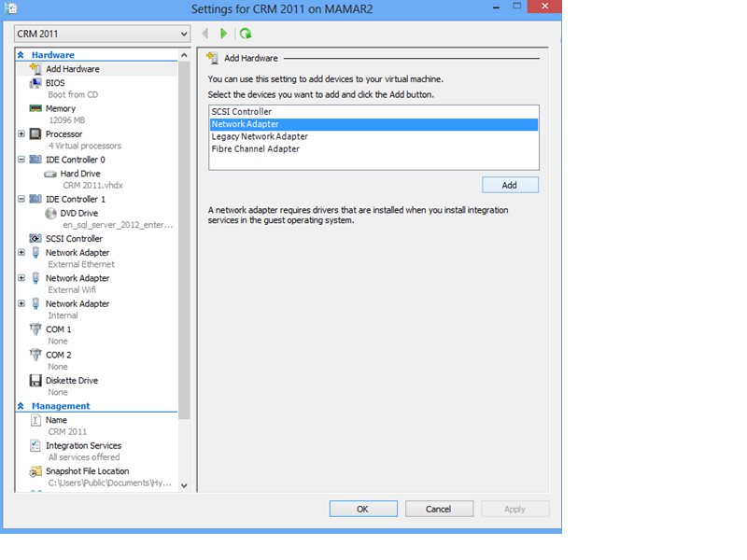Image resolution: width=747 pixels, height=560 pixels.
Task: Click the back navigation arrow
Action: pos(205,34)
